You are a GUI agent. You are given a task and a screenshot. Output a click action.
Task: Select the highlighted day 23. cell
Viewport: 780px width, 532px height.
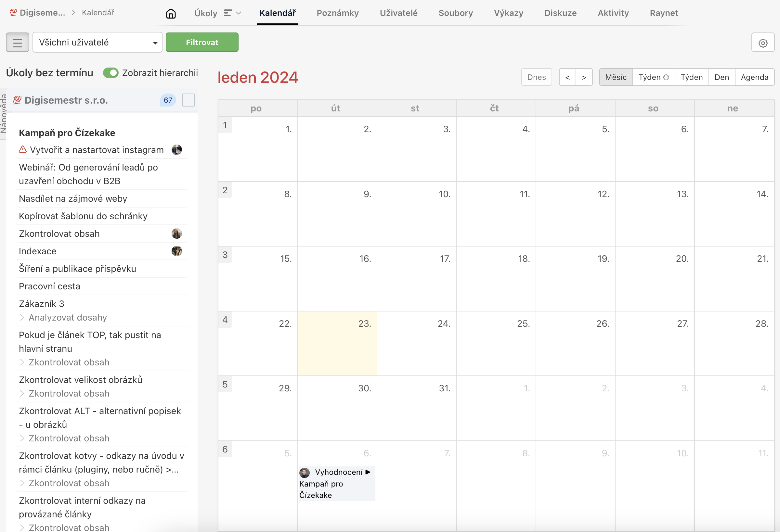[x=337, y=343]
